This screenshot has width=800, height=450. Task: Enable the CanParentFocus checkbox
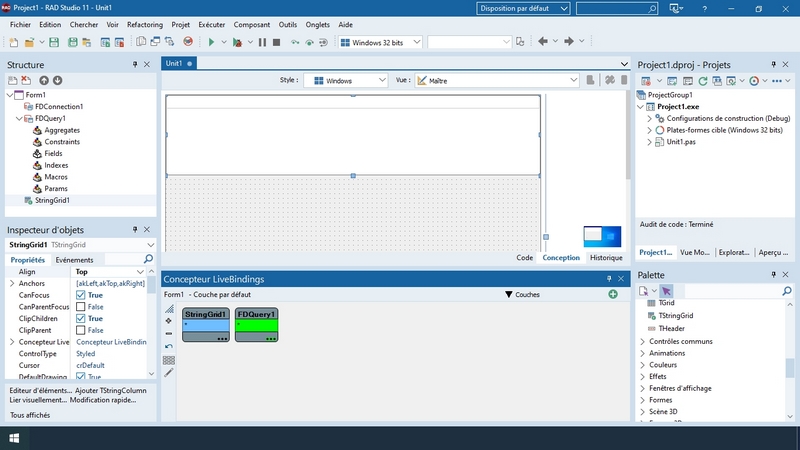(82, 307)
